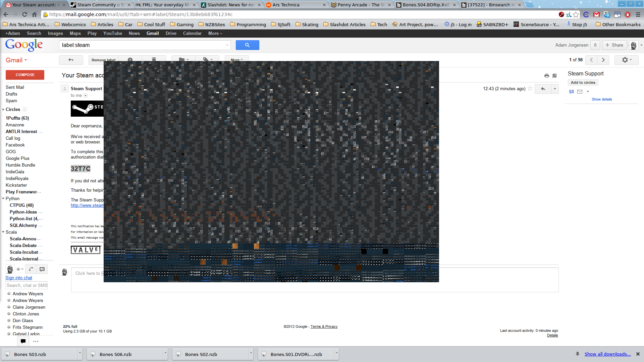Open the settings gear dropdown
This screenshot has height=362, width=644.
626,60
